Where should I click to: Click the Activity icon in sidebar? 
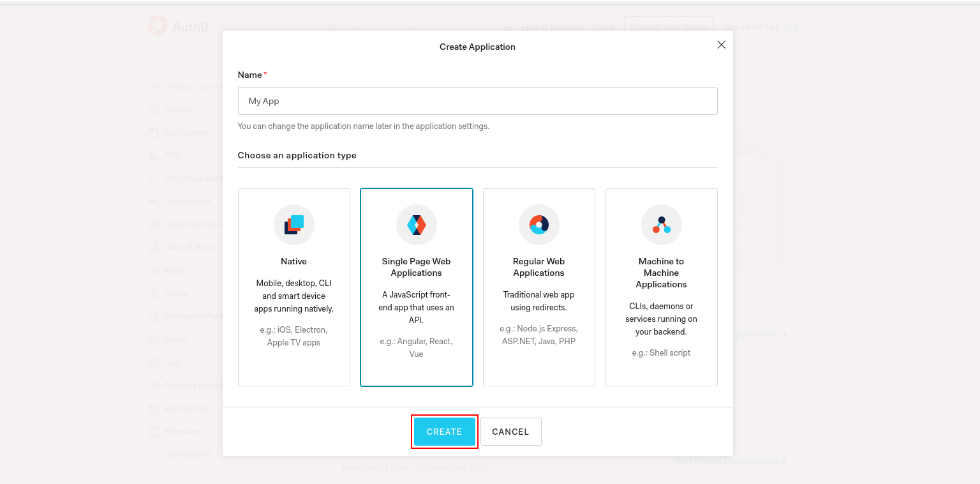click(x=154, y=110)
